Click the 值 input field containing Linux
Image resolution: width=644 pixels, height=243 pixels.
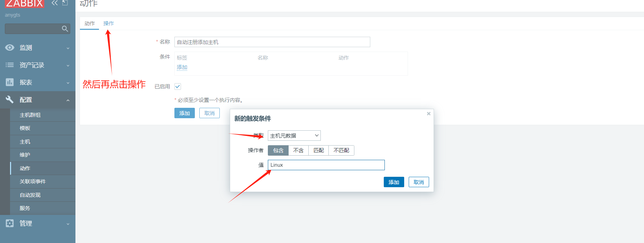(x=326, y=165)
